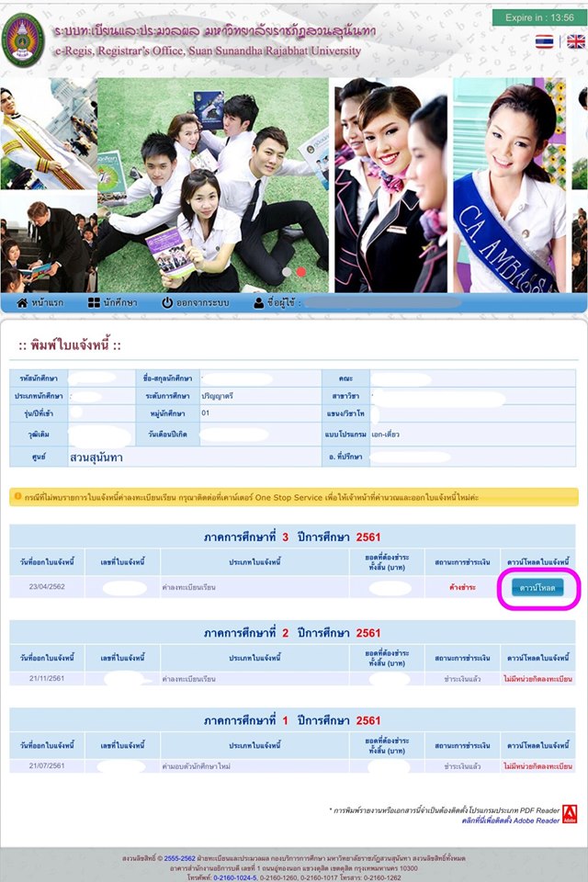This screenshot has width=588, height=882.
Task: Click the power icon beside ออกจากระบบ
Action: pyautogui.click(x=167, y=302)
